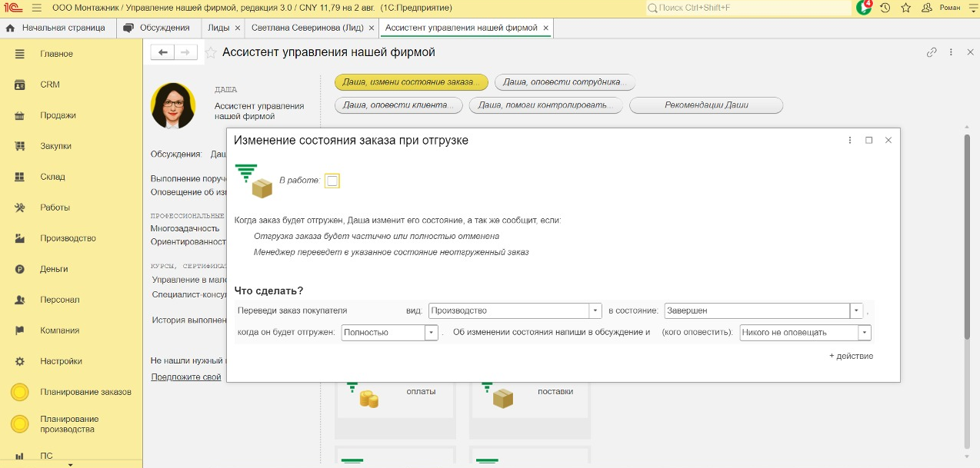
Task: Click the 'Никого не оповещать' field
Action: point(798,333)
